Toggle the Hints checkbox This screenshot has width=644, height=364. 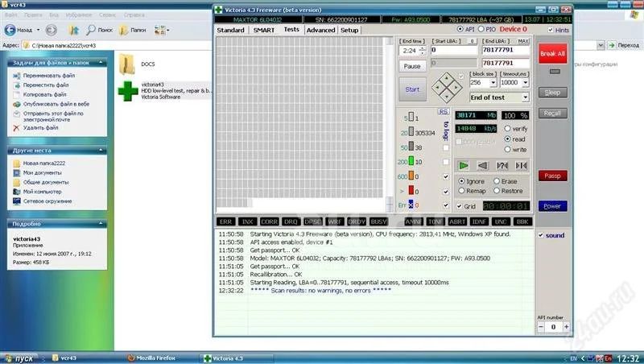[x=551, y=30]
